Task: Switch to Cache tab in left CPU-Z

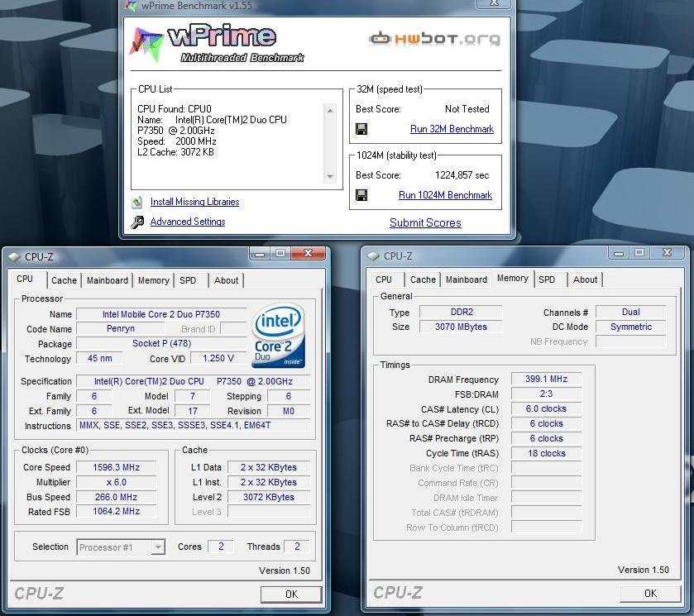Action: (65, 280)
